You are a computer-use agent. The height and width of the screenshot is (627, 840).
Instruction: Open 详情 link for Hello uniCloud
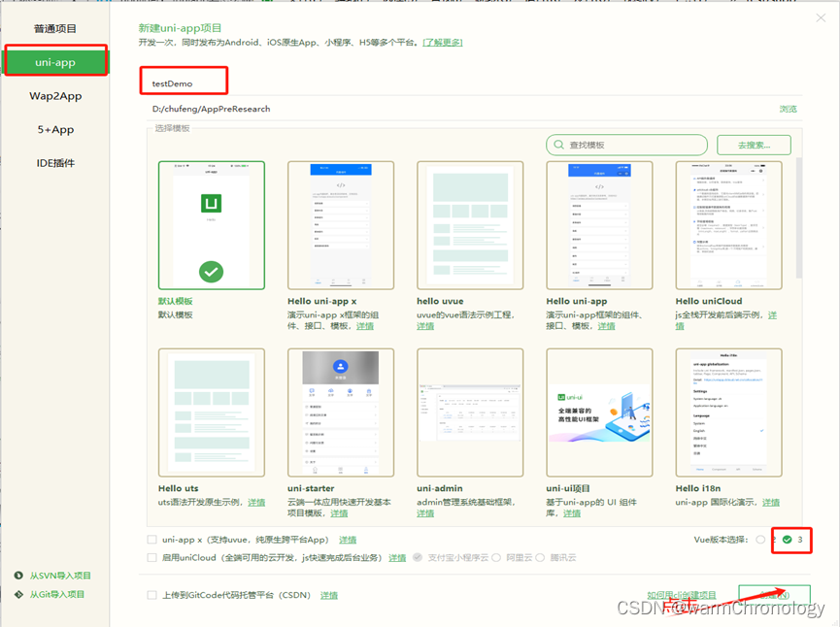click(772, 314)
